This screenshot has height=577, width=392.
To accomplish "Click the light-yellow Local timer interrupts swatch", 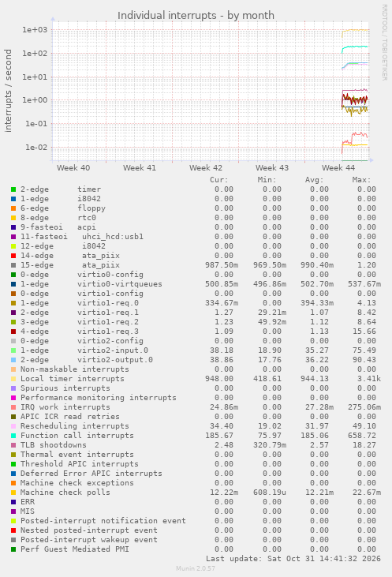I will 13,379.
